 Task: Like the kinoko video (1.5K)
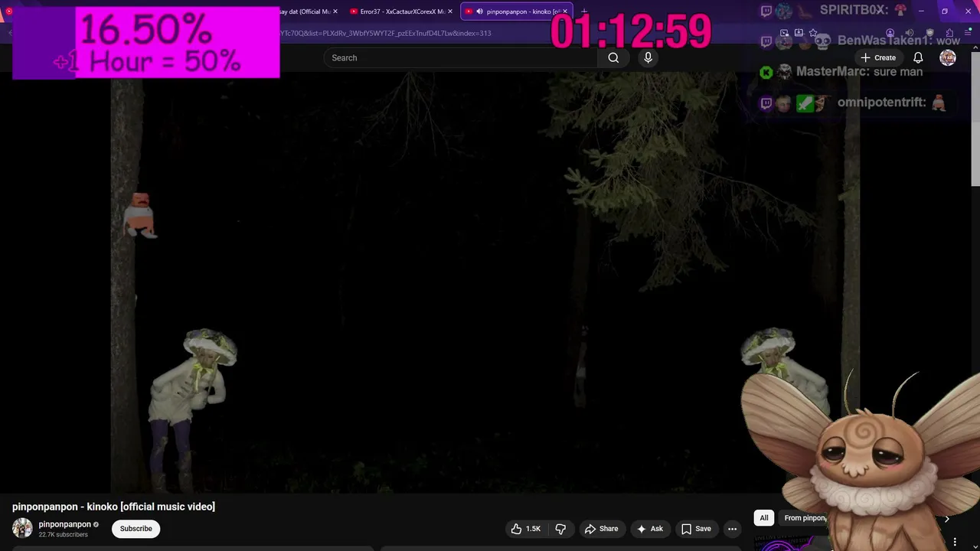526,529
